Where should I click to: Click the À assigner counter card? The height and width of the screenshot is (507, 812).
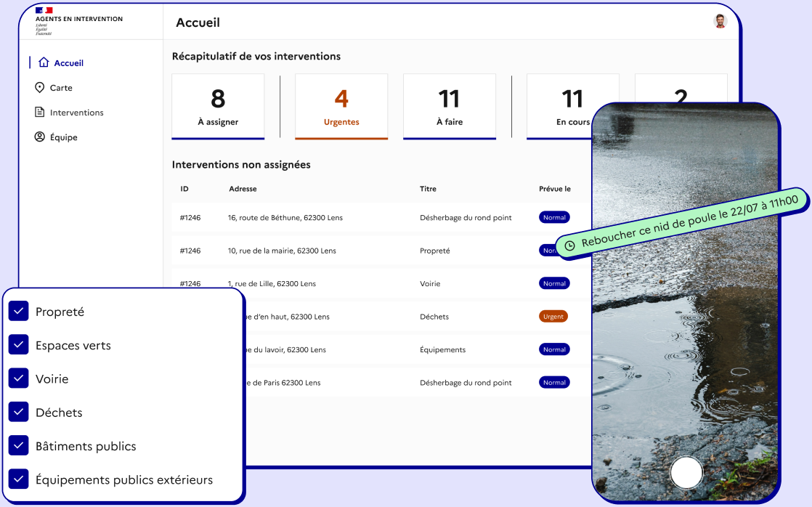coord(218,105)
